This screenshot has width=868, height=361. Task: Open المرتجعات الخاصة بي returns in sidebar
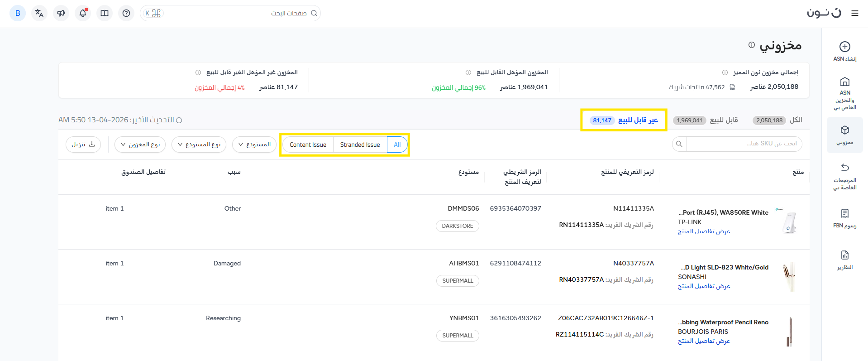point(844,176)
